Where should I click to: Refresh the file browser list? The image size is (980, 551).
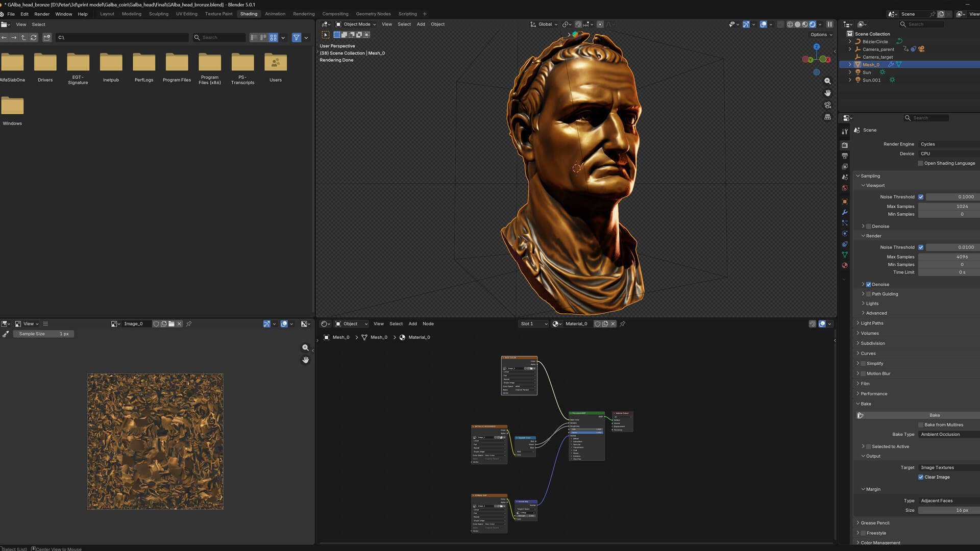pos(34,37)
